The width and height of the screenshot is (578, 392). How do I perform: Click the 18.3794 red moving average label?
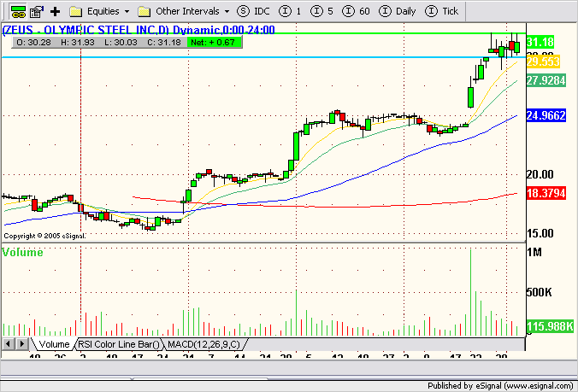(x=546, y=193)
